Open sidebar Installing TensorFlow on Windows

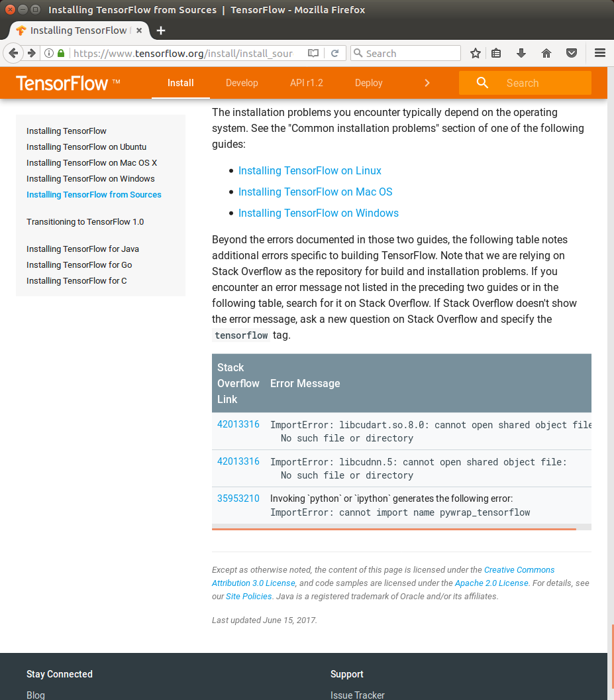(x=91, y=178)
